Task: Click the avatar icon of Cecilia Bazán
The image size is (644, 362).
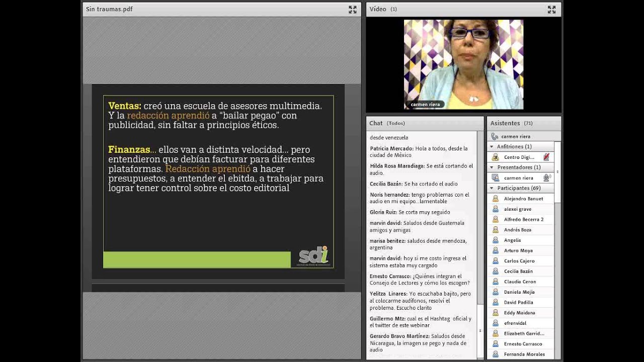Action: [495, 271]
